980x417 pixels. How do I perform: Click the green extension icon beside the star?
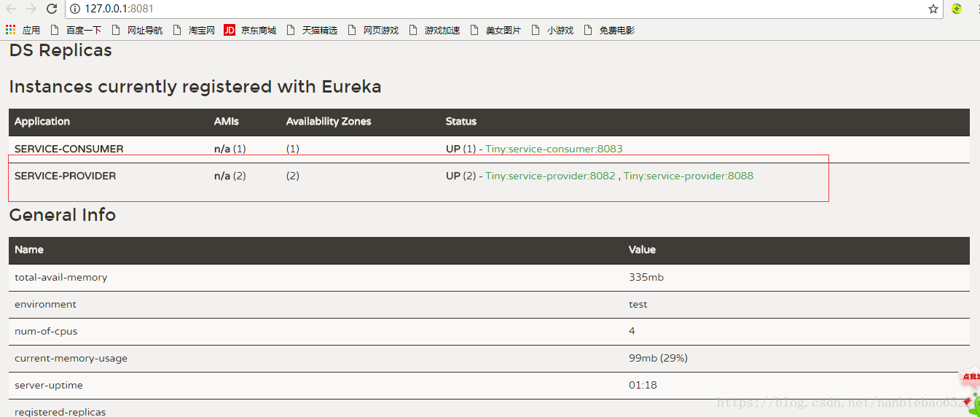(957, 9)
